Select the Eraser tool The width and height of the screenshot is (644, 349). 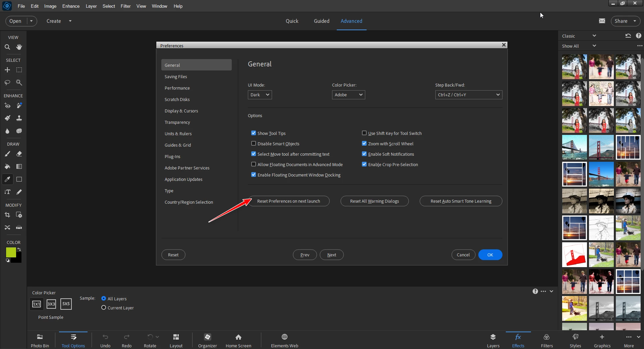click(x=19, y=154)
